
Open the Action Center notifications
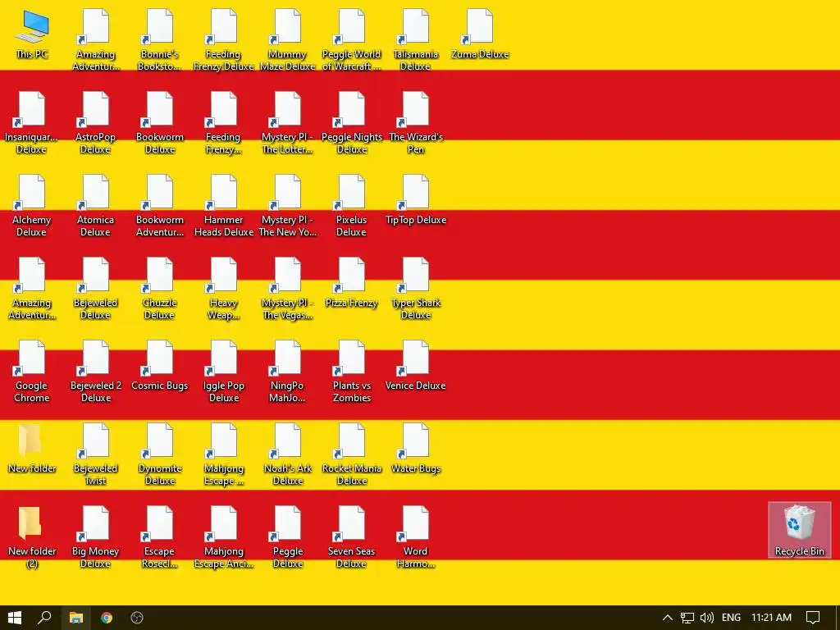pyautogui.click(x=813, y=618)
